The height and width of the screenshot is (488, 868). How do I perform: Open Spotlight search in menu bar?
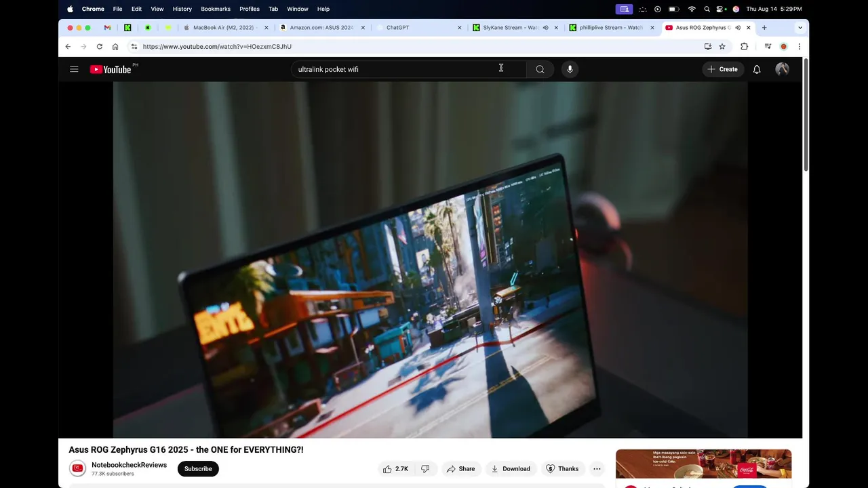pos(707,9)
